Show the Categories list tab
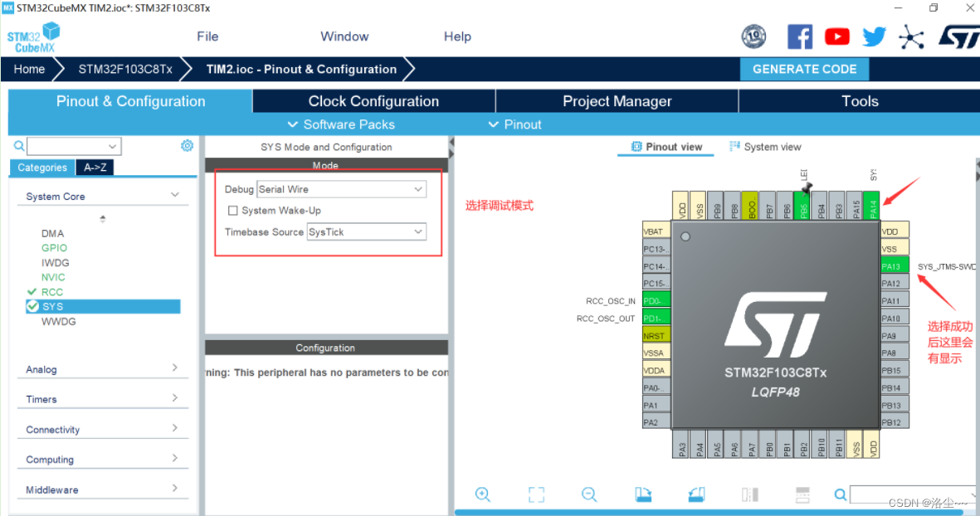This screenshot has width=980, height=516. [x=41, y=168]
